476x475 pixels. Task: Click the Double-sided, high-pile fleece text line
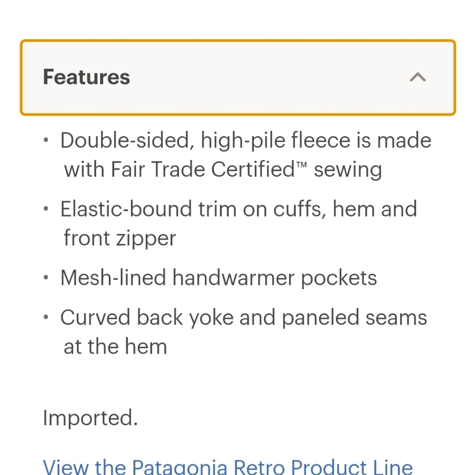246,140
